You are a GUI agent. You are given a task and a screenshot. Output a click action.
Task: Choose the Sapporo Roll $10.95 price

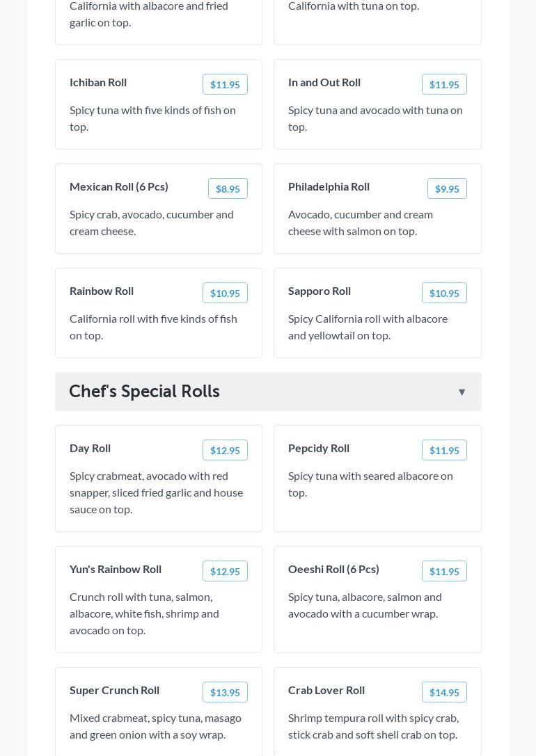(x=444, y=293)
